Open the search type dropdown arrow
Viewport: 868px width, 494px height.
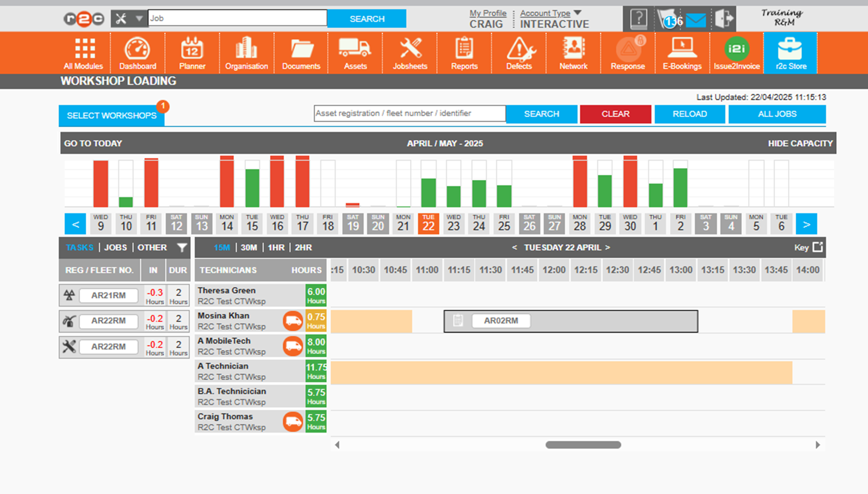click(139, 18)
